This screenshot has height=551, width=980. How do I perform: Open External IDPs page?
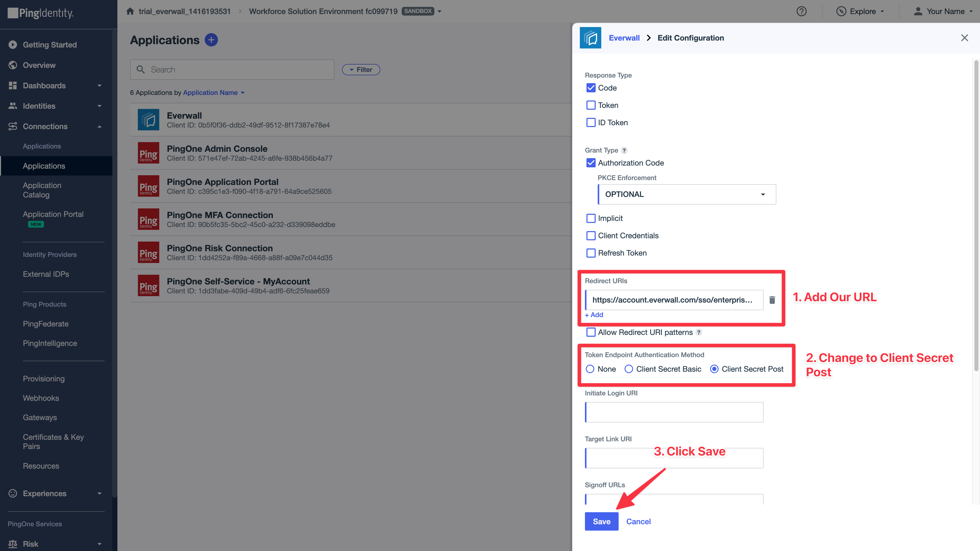click(46, 274)
